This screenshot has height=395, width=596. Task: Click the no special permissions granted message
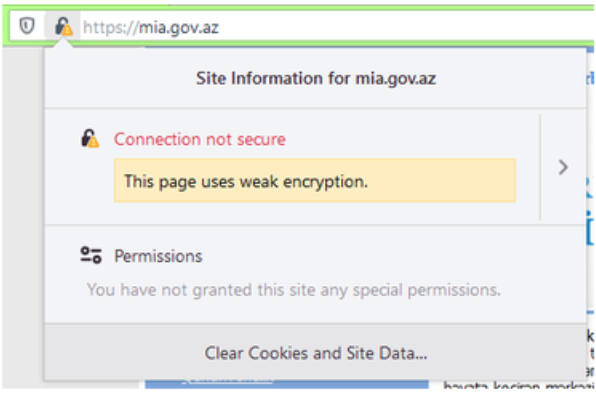click(x=293, y=290)
